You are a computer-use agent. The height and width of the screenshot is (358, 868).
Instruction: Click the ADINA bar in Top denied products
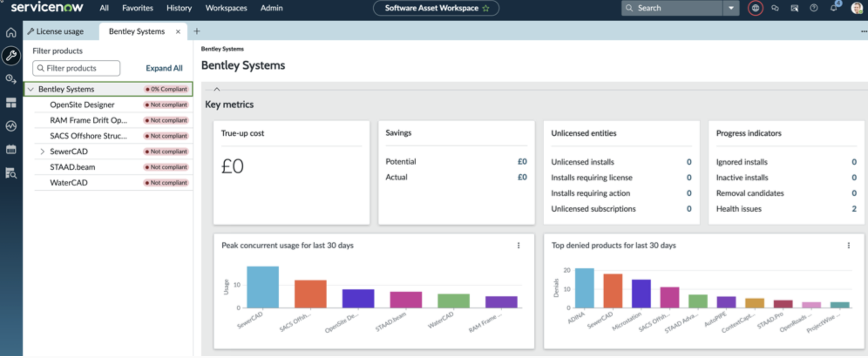[x=584, y=288]
